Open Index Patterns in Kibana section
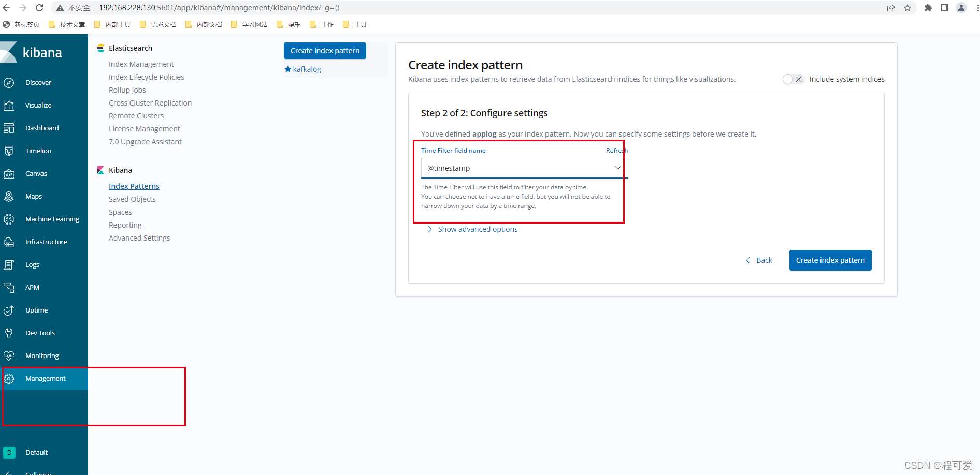The image size is (980, 475). point(134,186)
